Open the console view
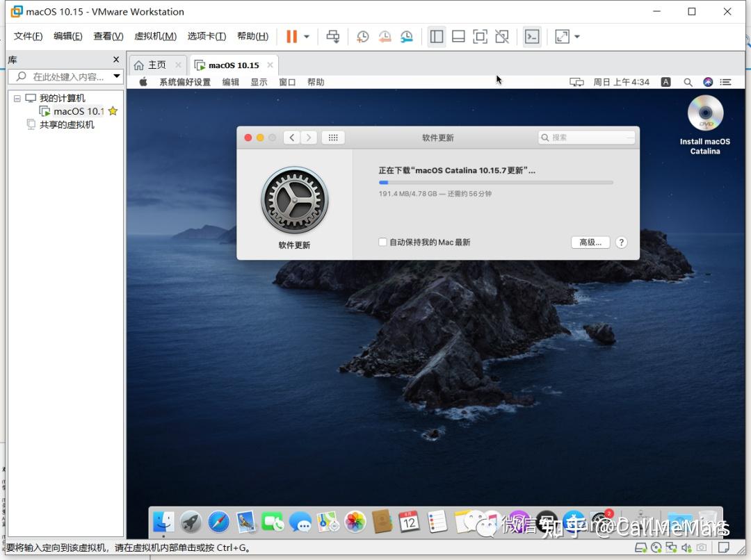The image size is (751, 560). (x=532, y=36)
